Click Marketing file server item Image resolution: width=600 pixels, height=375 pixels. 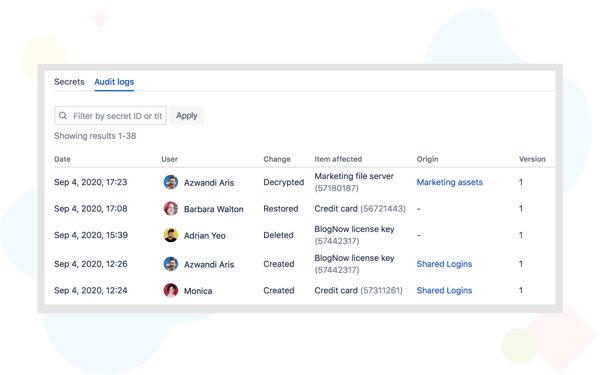coord(354,182)
